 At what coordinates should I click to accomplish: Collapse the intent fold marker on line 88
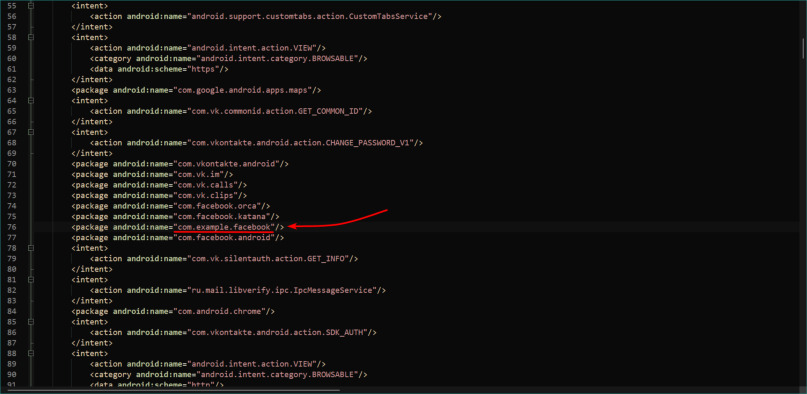[x=31, y=353]
